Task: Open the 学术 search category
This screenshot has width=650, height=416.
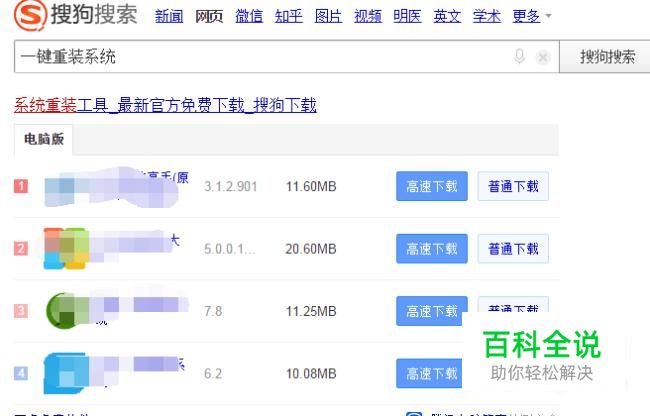Action: click(x=487, y=16)
